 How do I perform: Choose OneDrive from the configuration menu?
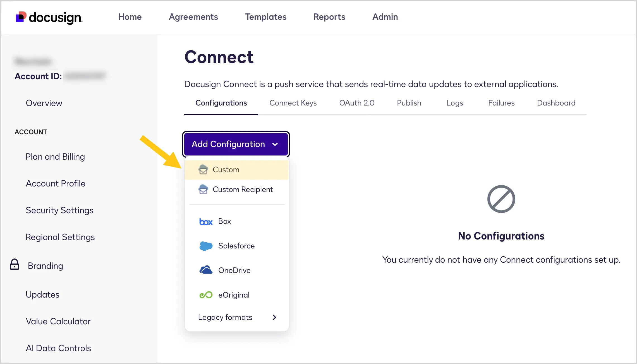pyautogui.click(x=237, y=270)
